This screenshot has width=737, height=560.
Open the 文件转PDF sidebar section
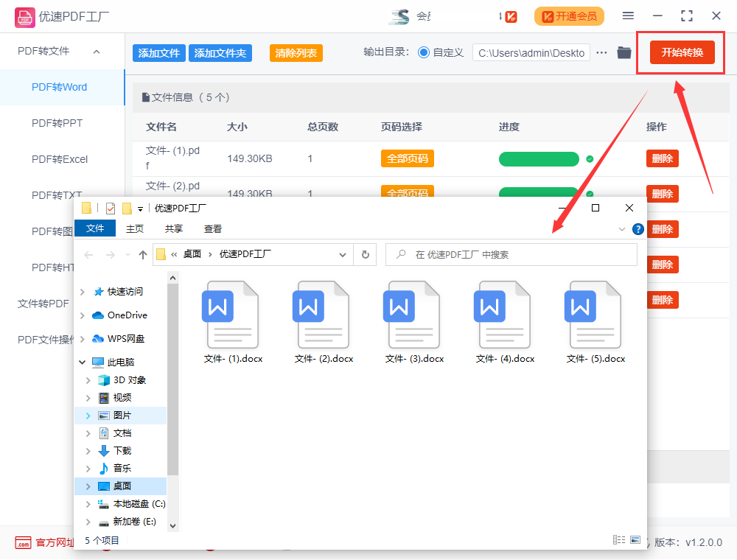pos(43,304)
